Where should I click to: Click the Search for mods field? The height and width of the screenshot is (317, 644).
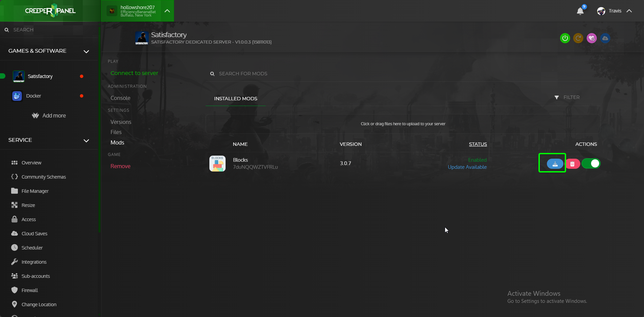[403, 74]
